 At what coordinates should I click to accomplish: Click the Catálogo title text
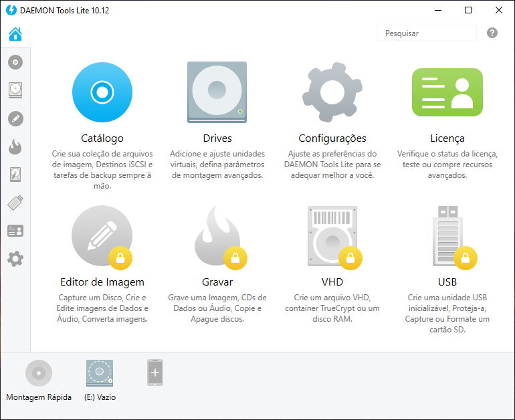coord(102,138)
